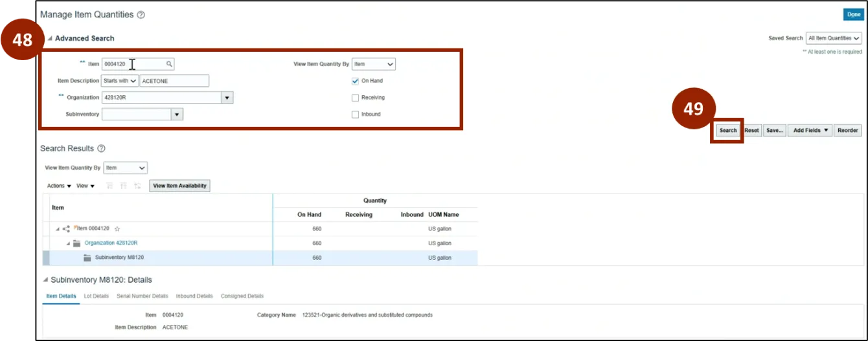This screenshot has height=341, width=868.
Task: Click US gallon in Subinventory M8120 row
Action: coord(440,258)
